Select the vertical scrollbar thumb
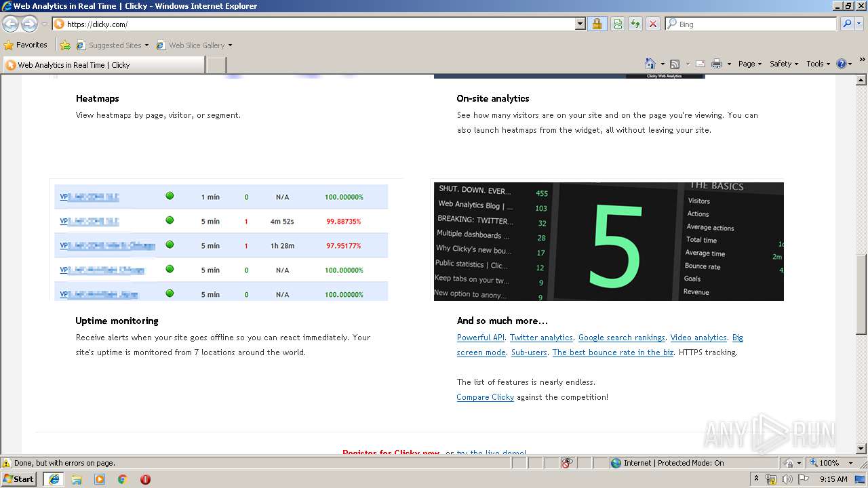 [x=861, y=295]
